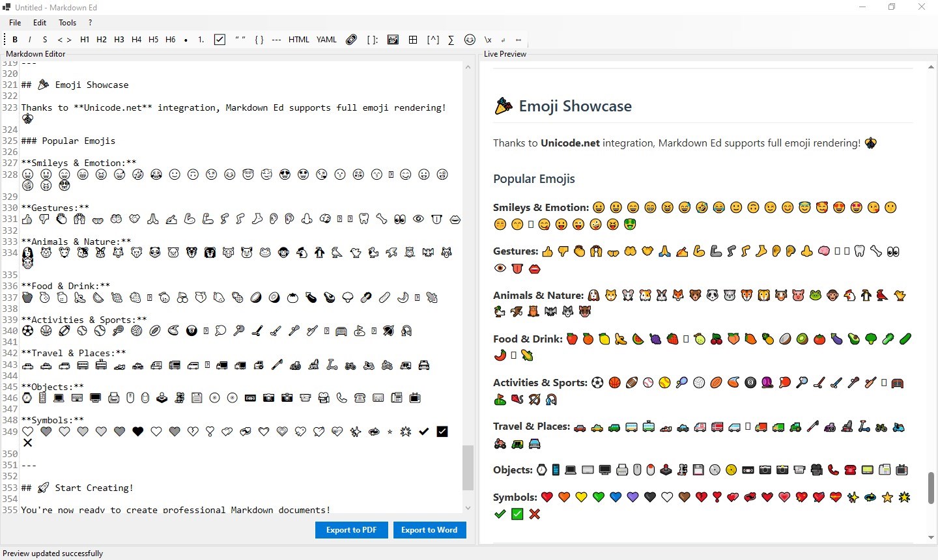
Task: Insert a horizontal rule with the --- button
Action: coord(276,40)
